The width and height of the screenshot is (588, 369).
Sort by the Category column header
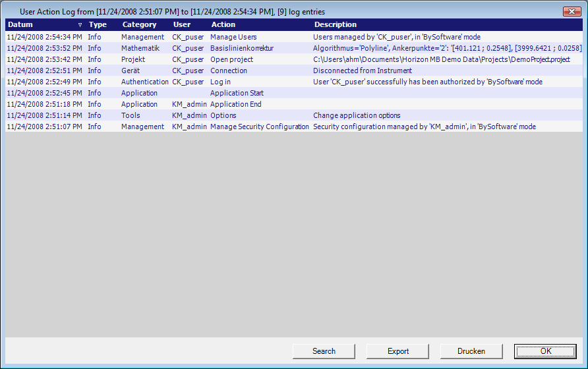[x=139, y=25]
